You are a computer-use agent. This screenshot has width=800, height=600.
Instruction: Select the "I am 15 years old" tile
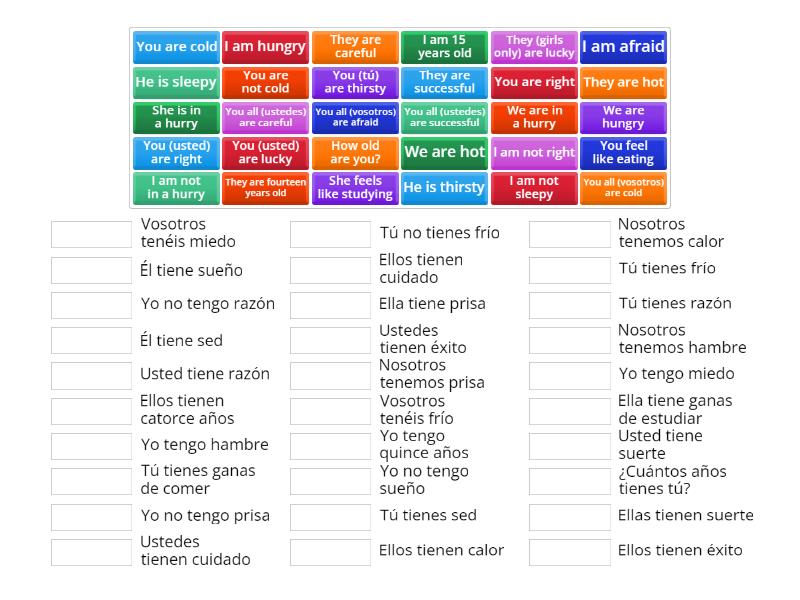444,46
